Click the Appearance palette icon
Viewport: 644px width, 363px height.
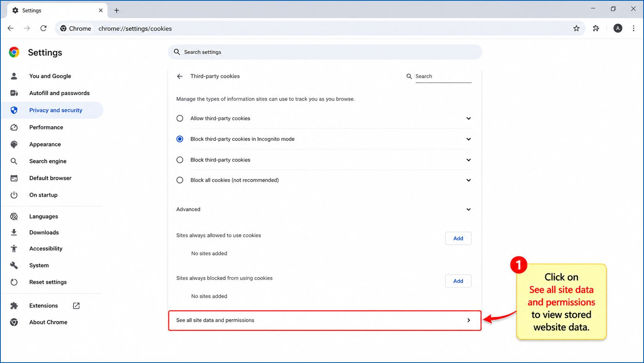pyautogui.click(x=14, y=144)
